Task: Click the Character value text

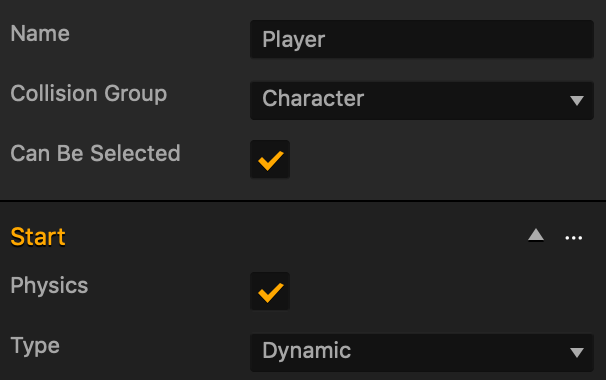Action: coord(313,98)
